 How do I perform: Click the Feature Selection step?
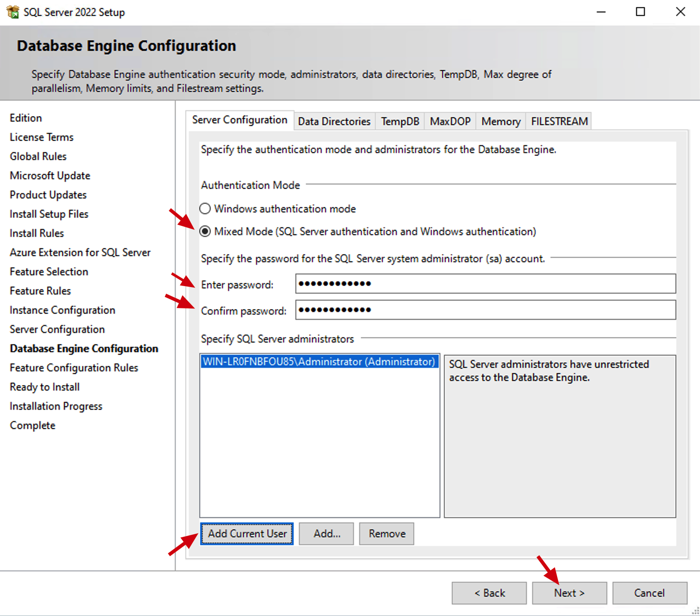[49, 272]
